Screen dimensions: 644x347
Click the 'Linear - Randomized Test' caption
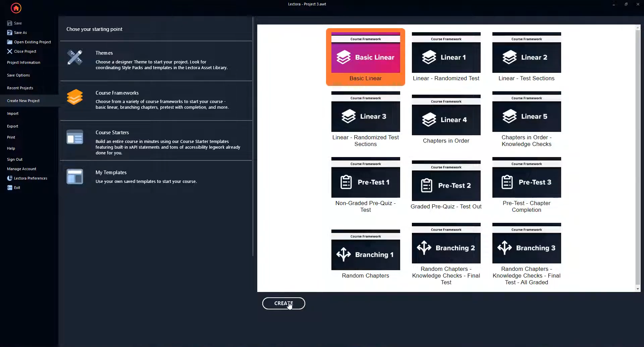pyautogui.click(x=446, y=78)
